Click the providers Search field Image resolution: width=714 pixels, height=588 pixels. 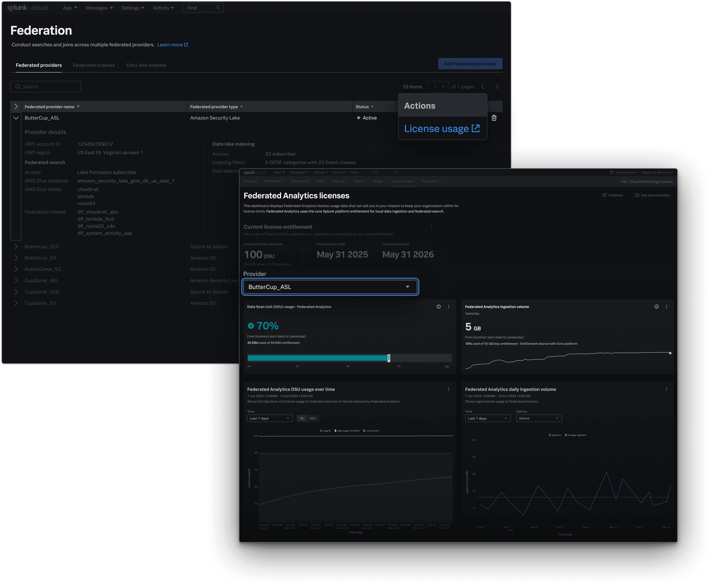tap(46, 87)
